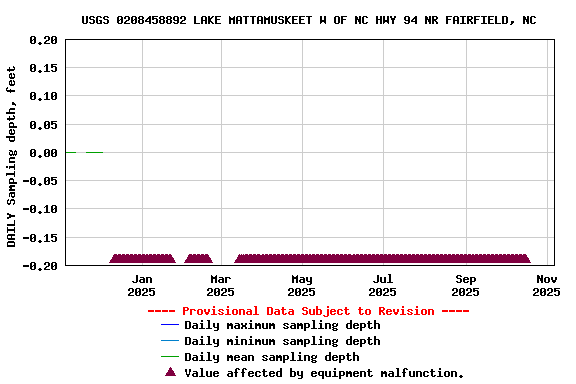Screen dimensions: 576x384
Task: Click the short malfunction marker band in February
Action: click(198, 259)
